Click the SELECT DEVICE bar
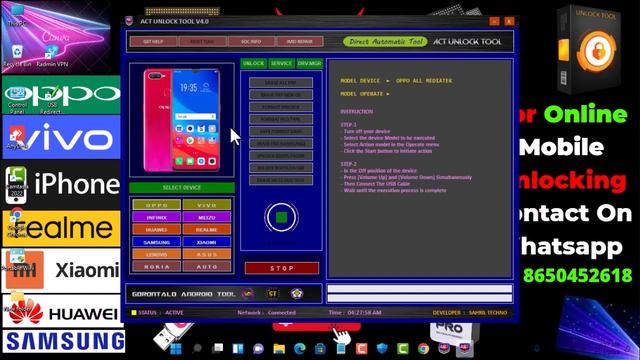Viewport: 640px width, 360px height. [182, 188]
